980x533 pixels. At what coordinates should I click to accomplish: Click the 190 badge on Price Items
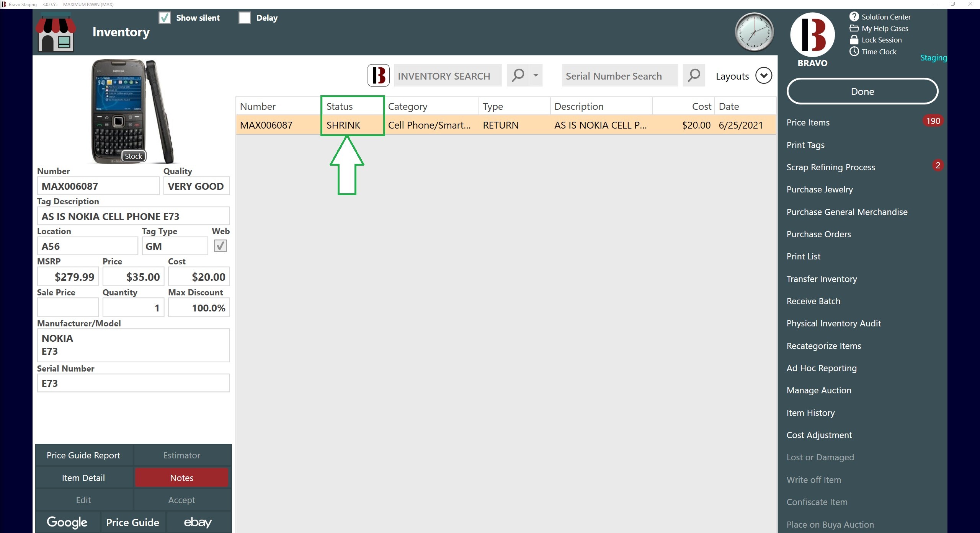click(933, 121)
